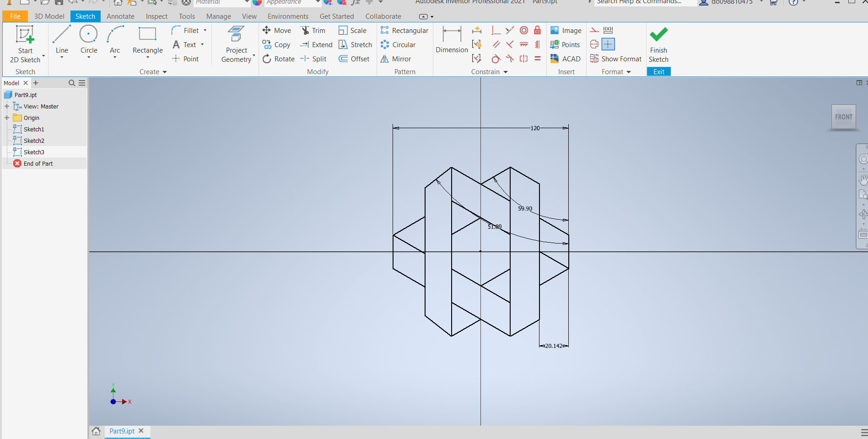The image size is (868, 439).
Task: Select Sketch3 in the model browser
Action: click(34, 152)
